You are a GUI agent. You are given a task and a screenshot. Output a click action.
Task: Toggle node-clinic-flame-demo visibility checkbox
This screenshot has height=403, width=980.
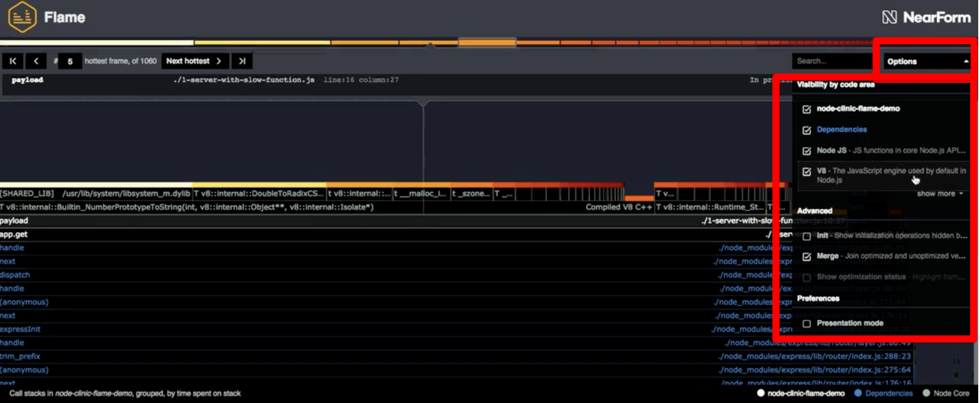click(x=807, y=109)
